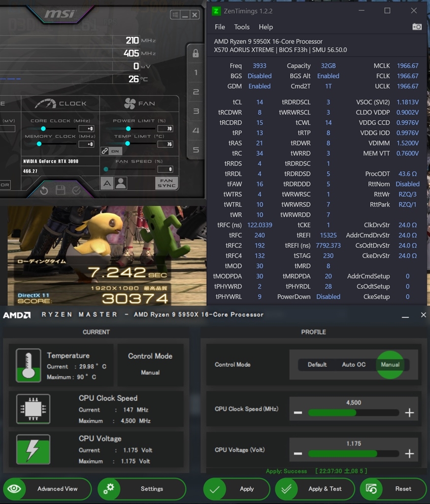Select Default control mode in Ryzen Master

coord(317,365)
